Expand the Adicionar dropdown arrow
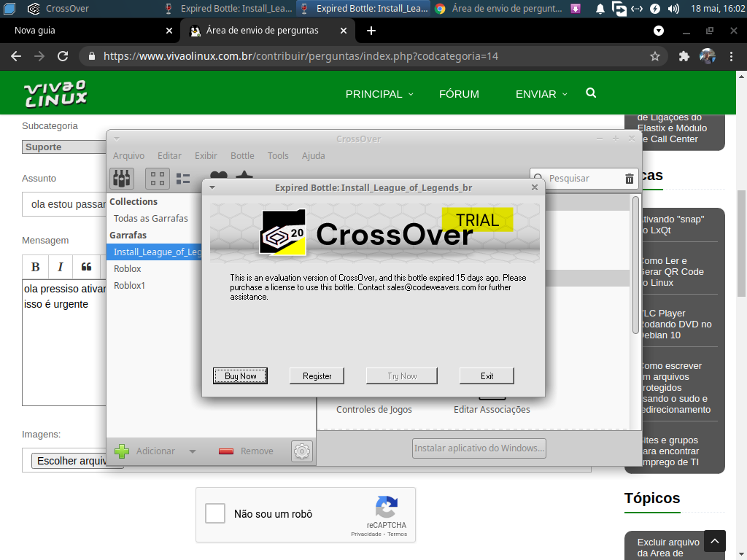Image resolution: width=747 pixels, height=560 pixels. [x=193, y=451]
